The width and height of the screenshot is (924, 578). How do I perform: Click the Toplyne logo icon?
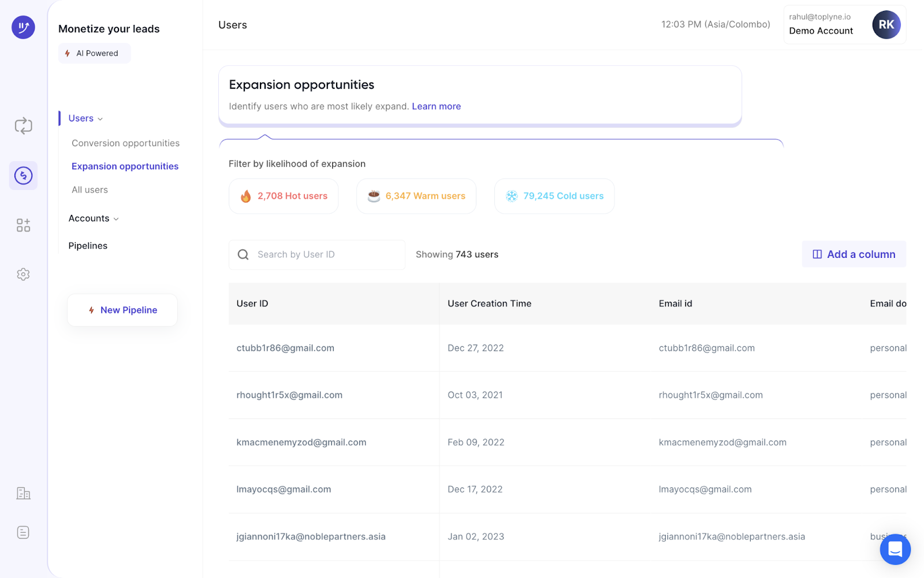click(x=23, y=27)
